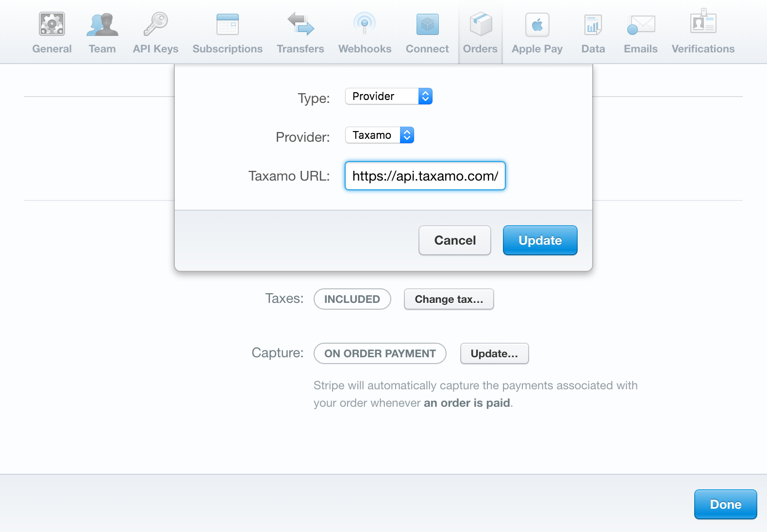Click the Done button
767x532 pixels.
(726, 504)
